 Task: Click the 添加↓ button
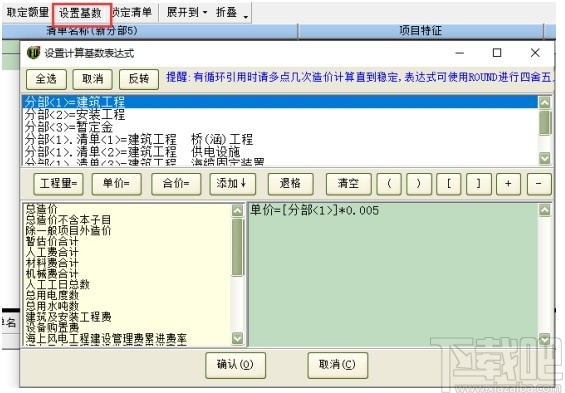click(232, 184)
